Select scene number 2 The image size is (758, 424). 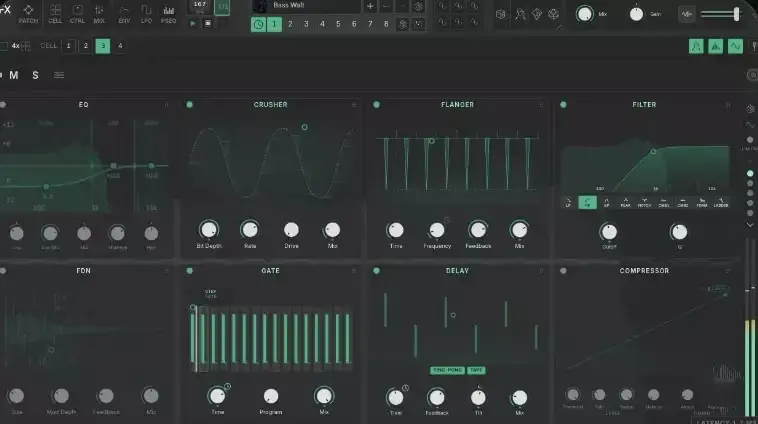290,24
